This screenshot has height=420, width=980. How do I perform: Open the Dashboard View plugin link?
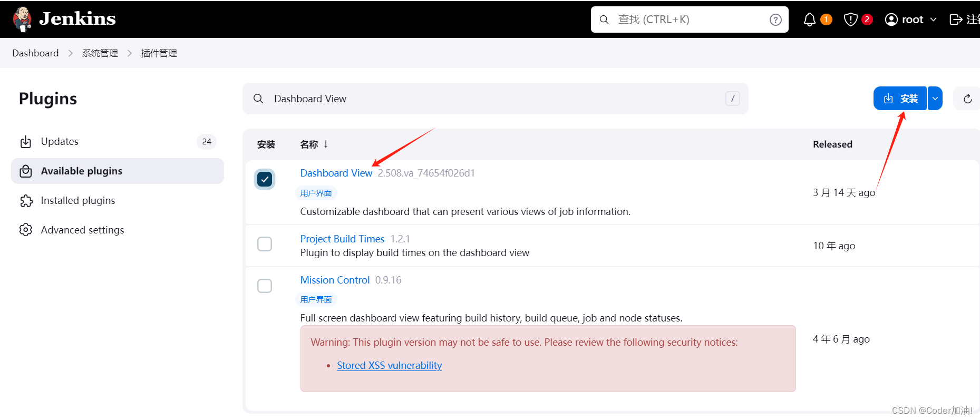point(336,173)
